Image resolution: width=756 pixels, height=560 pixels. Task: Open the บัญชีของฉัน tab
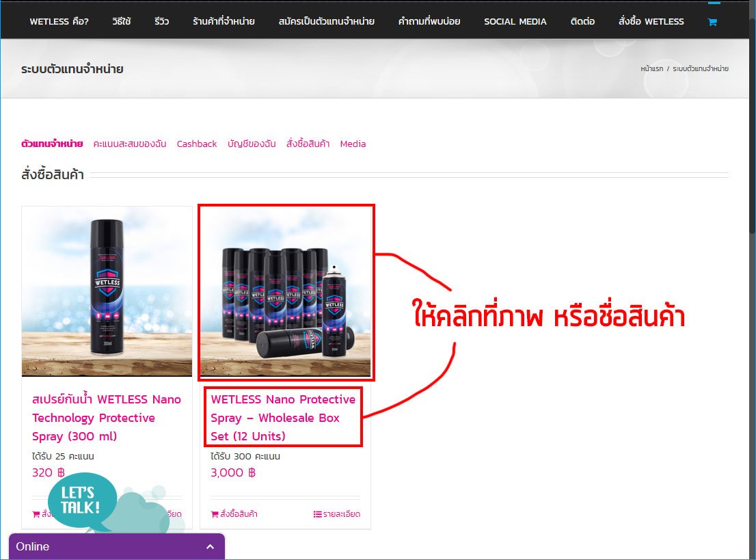[252, 144]
